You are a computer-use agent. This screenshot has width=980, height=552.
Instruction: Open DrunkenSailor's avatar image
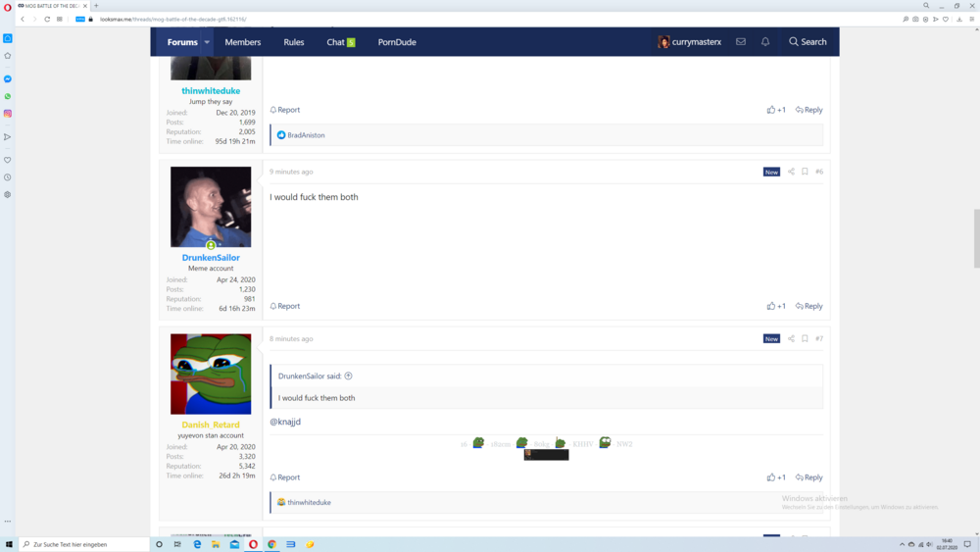point(211,207)
